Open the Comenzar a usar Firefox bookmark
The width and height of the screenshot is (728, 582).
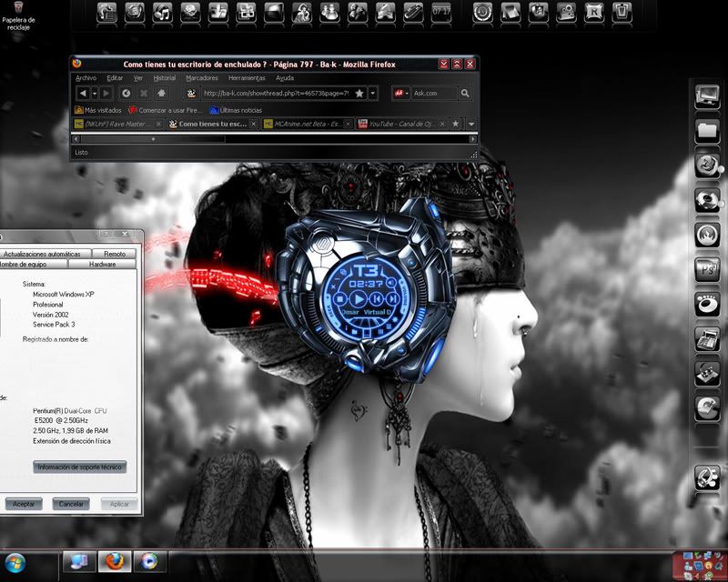pos(166,110)
